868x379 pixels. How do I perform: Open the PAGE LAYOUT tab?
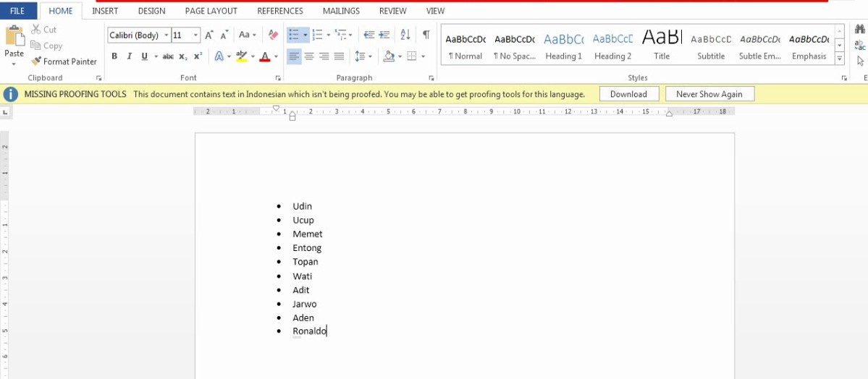pos(211,11)
